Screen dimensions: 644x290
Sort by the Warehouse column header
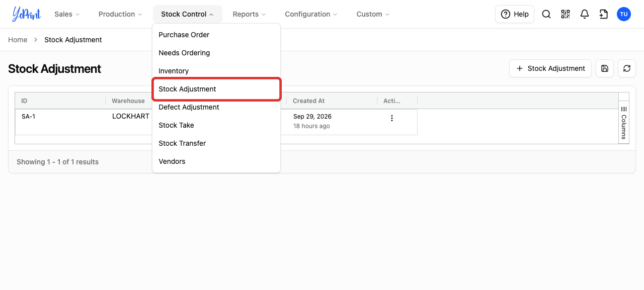129,101
